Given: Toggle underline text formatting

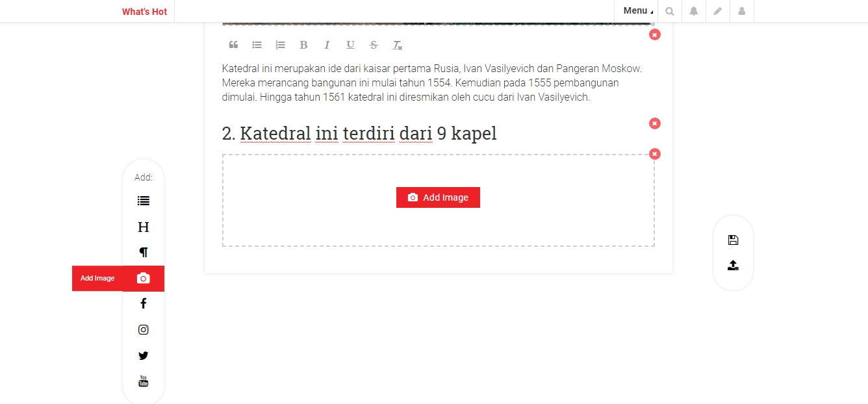Looking at the screenshot, I should pos(350,45).
